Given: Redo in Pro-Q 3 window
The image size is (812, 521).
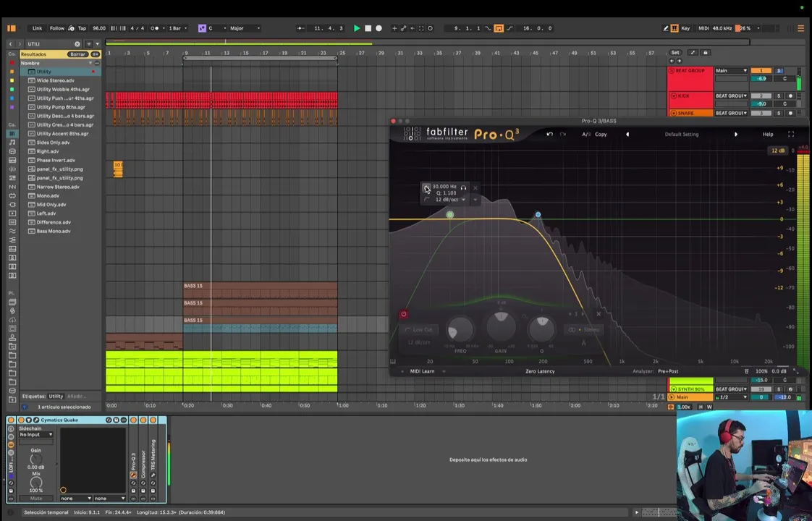Looking at the screenshot, I should (x=563, y=134).
